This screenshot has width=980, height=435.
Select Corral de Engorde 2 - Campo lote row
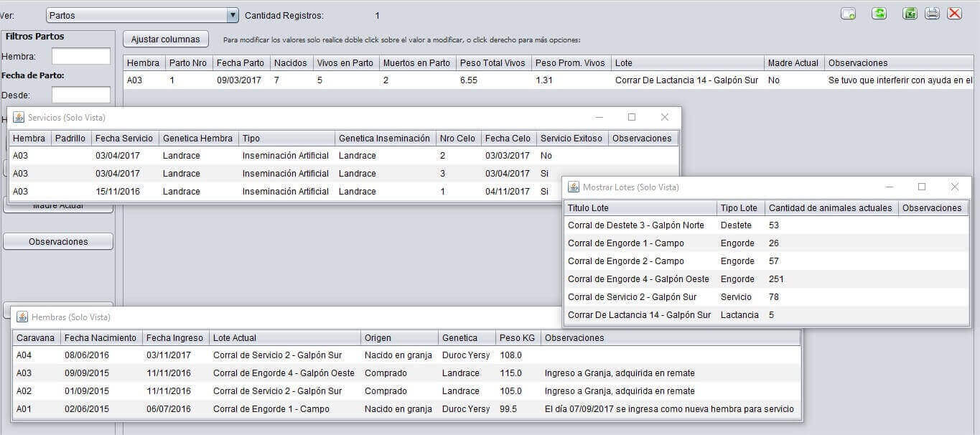click(766, 261)
